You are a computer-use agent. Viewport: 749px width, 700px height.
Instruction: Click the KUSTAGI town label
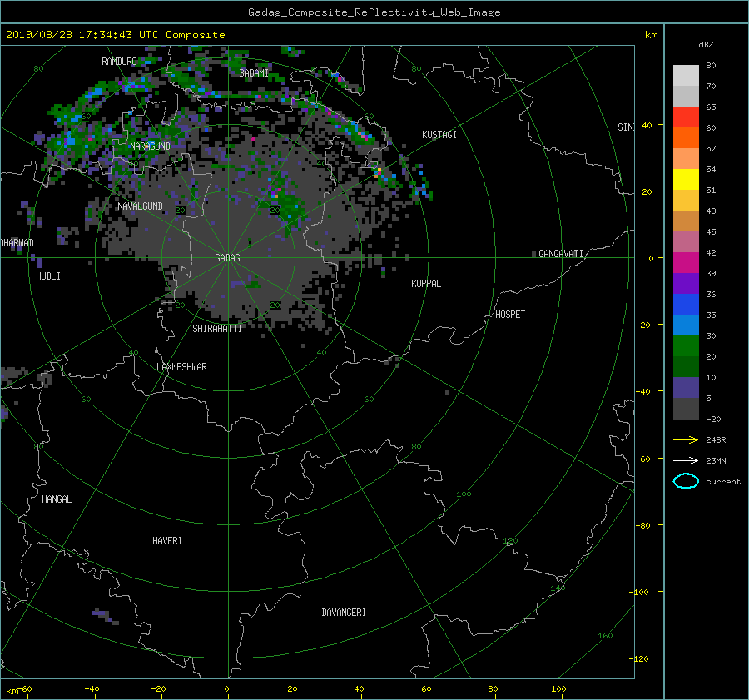click(439, 135)
